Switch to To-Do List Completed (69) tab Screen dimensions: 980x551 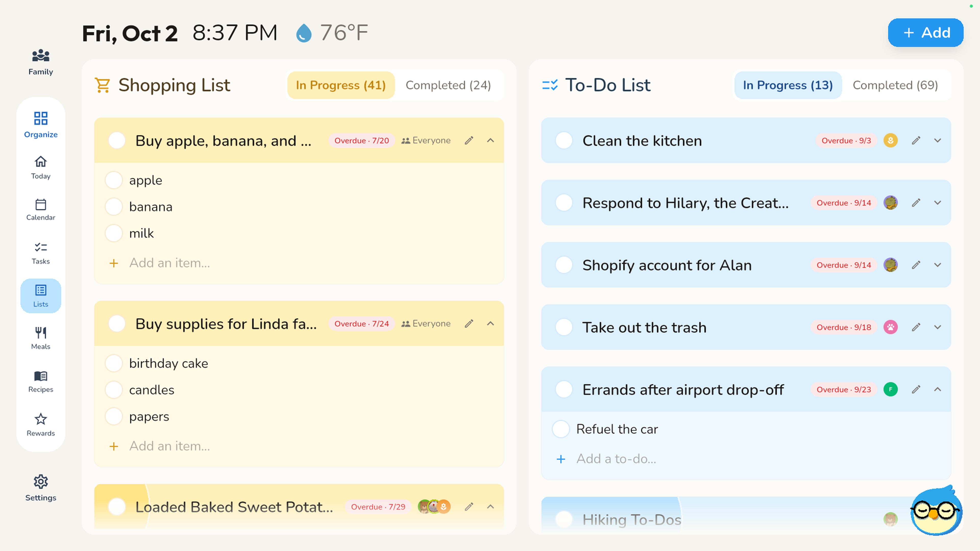(x=895, y=85)
